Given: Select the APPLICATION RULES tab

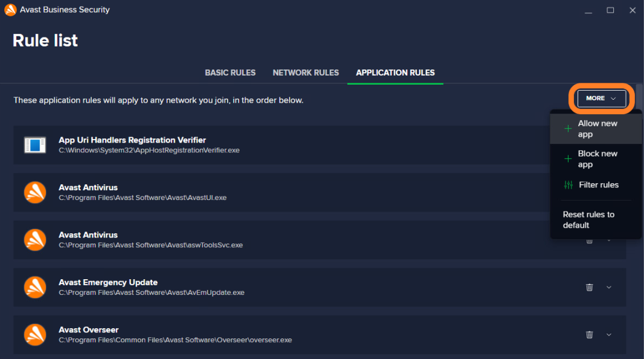Looking at the screenshot, I should [395, 73].
